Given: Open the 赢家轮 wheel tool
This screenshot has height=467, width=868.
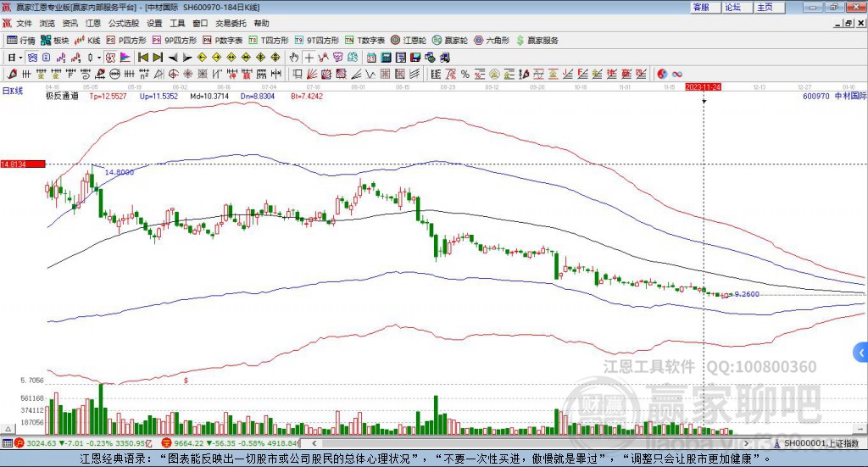Looking at the screenshot, I should coord(450,41).
